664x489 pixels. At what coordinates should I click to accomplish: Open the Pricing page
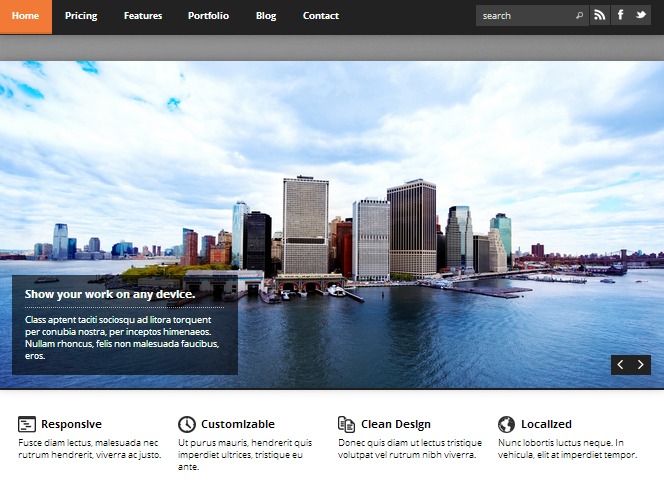[81, 16]
